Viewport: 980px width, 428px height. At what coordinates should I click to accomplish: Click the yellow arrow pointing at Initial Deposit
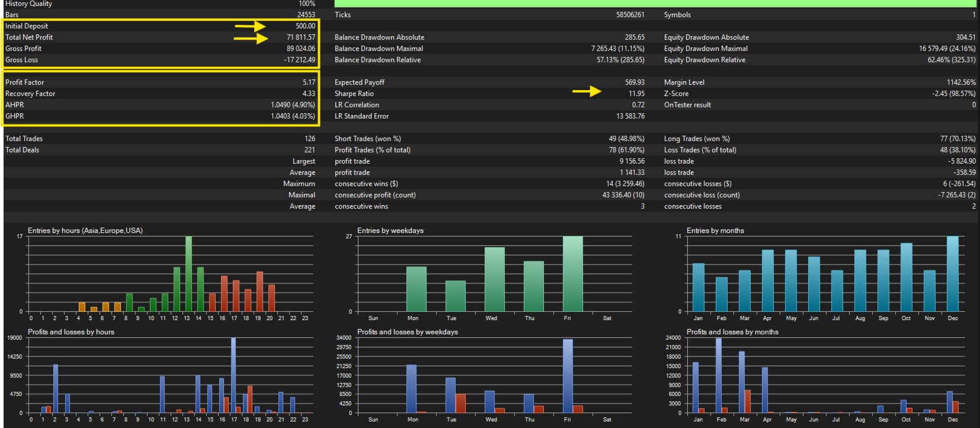[x=250, y=26]
